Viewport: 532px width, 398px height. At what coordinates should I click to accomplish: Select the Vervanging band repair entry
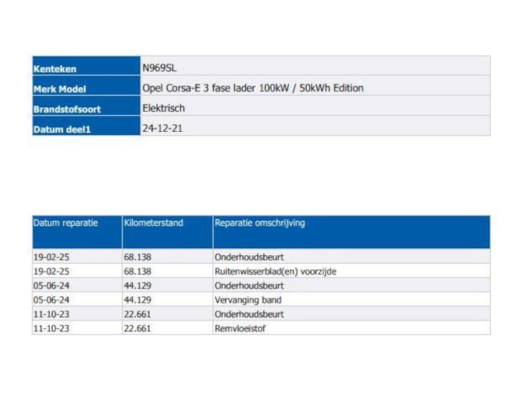[x=248, y=299]
